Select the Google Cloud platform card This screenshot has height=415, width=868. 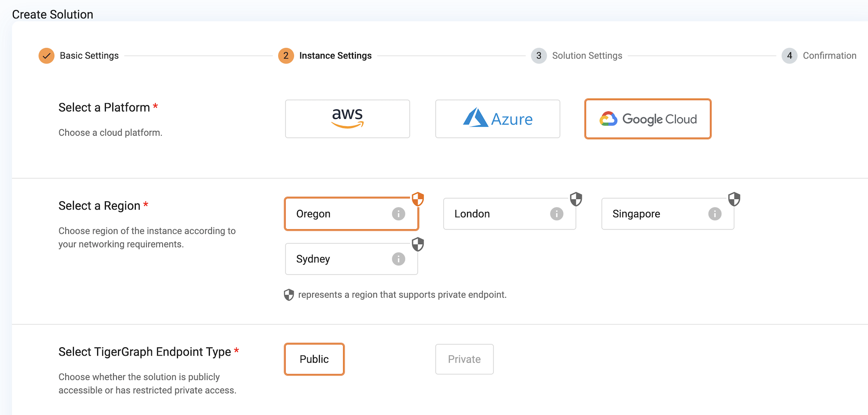tap(648, 119)
